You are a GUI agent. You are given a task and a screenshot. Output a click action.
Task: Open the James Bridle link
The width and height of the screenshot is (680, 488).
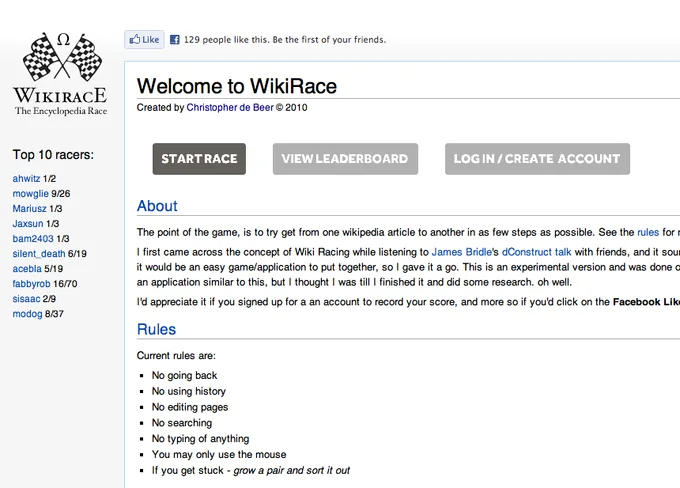tap(461, 252)
